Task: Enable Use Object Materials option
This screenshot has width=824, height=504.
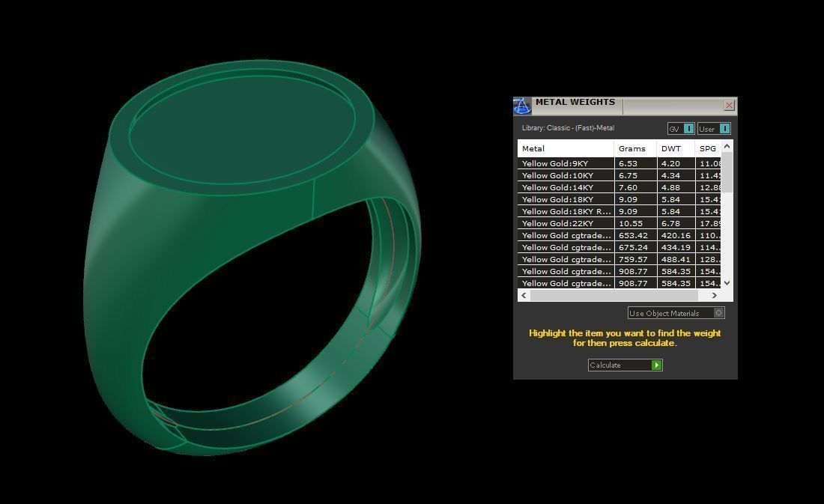Action: tap(676, 313)
